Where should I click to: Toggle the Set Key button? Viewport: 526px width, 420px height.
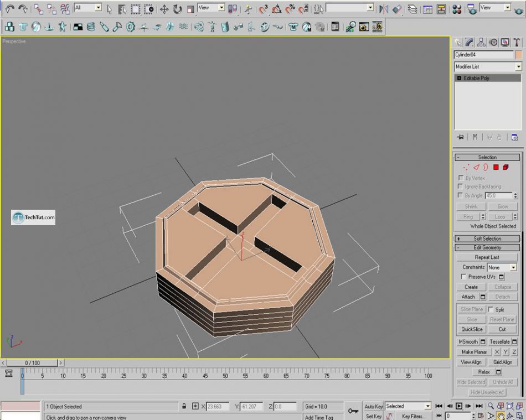pyautogui.click(x=373, y=416)
